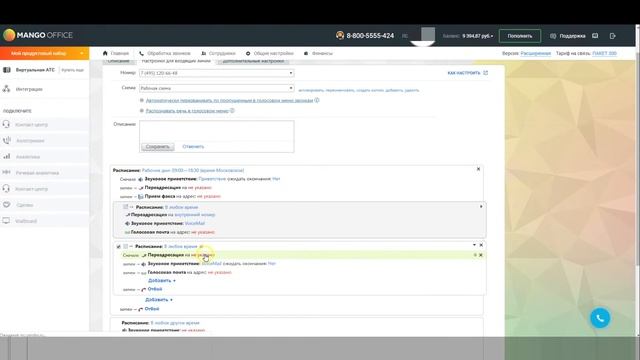Open dropdown arrow of the selected Расписание block
Screen dimensions: 640x360
474,245
